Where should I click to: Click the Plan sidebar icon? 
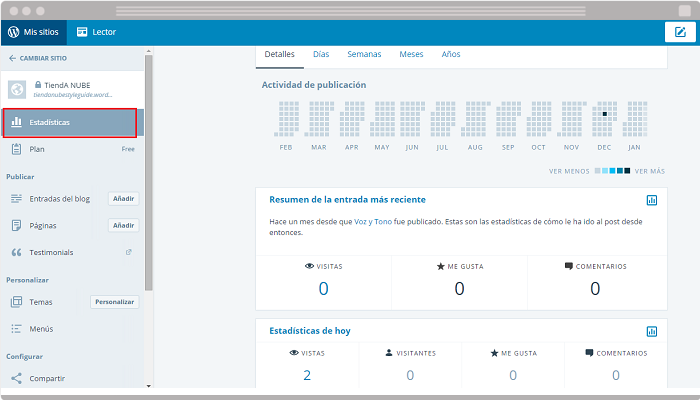tap(16, 149)
